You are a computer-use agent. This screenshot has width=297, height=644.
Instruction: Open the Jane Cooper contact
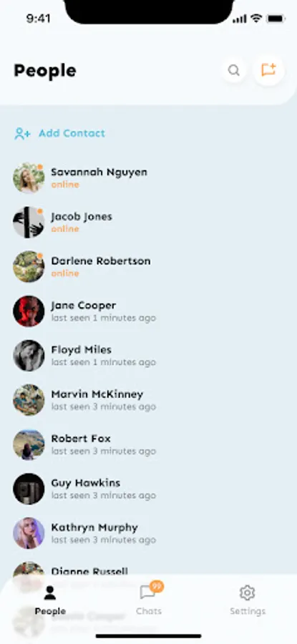coord(148,311)
